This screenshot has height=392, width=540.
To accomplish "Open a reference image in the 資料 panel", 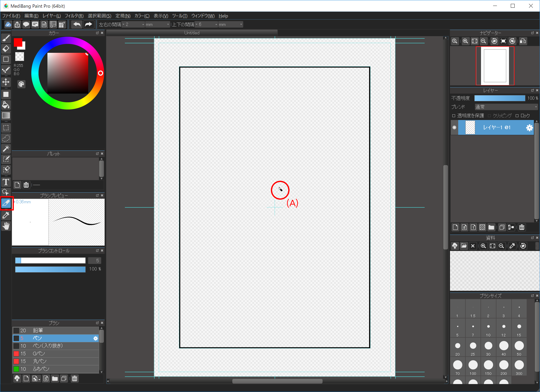I will click(x=464, y=246).
